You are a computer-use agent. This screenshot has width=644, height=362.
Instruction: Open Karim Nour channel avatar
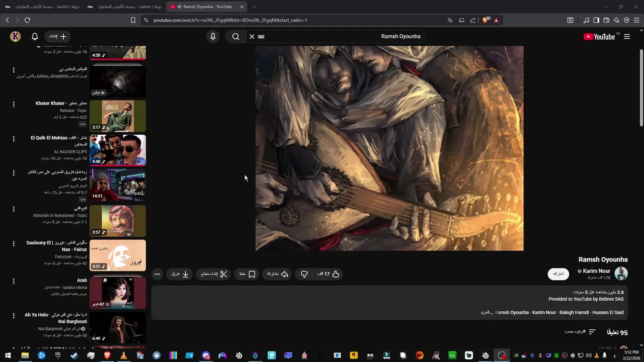point(621,274)
